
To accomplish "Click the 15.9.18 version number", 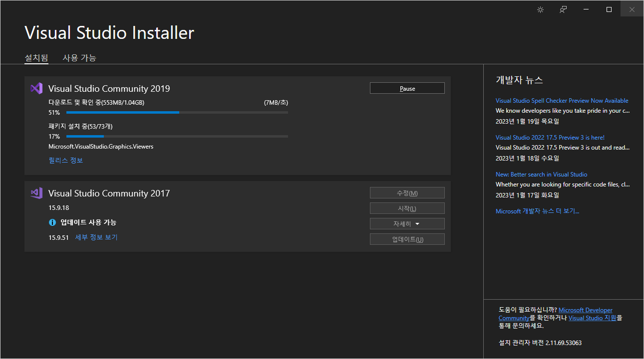I will coord(58,208).
